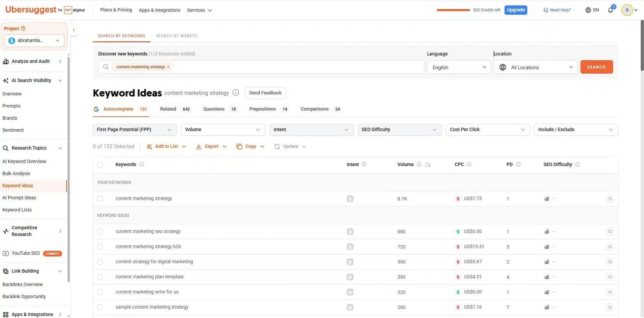Remove the content marketing strategy keyword chip
This screenshot has width=644, height=318.
click(168, 67)
